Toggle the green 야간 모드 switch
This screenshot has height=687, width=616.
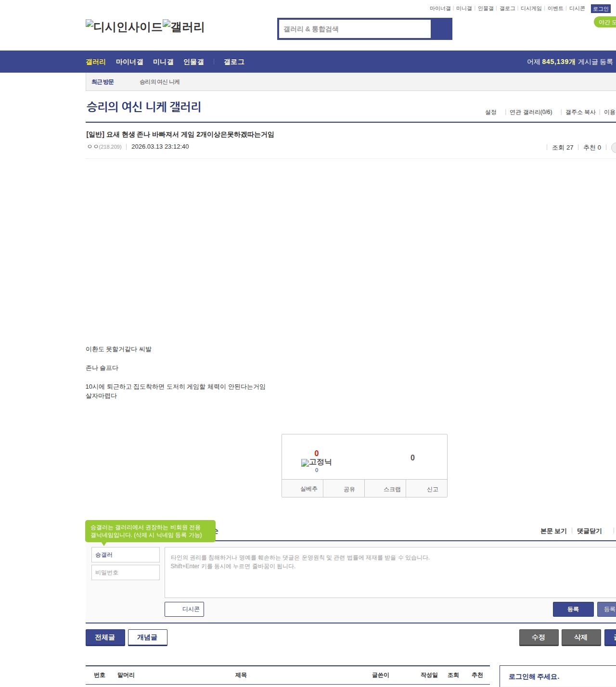(x=605, y=22)
